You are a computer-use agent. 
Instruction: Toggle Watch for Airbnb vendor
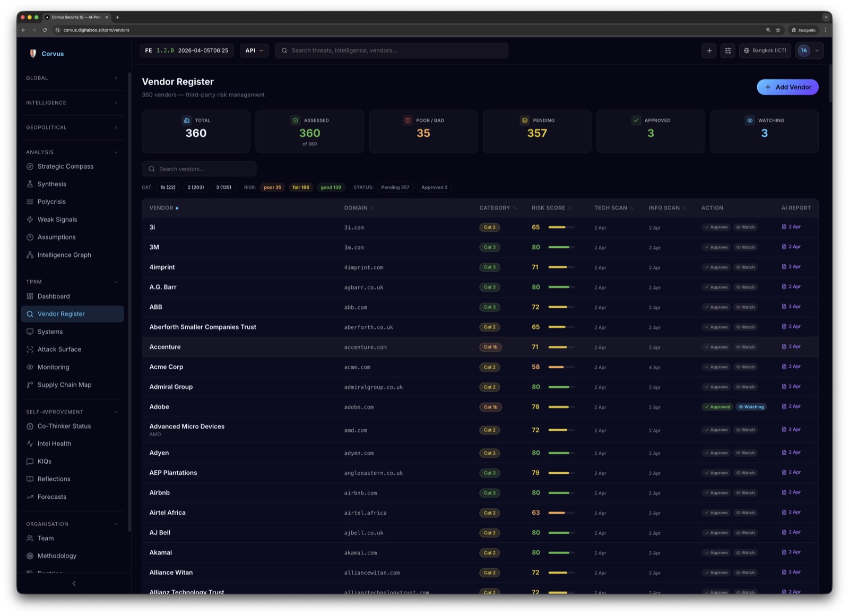[746, 493]
